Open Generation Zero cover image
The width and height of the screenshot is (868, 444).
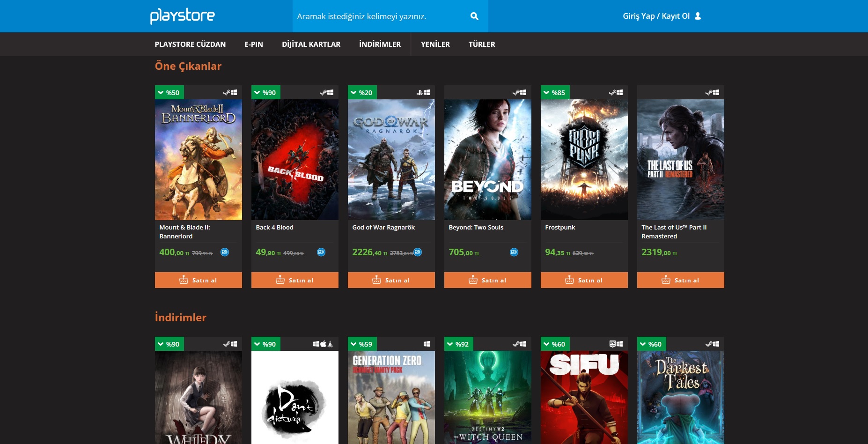click(x=391, y=397)
